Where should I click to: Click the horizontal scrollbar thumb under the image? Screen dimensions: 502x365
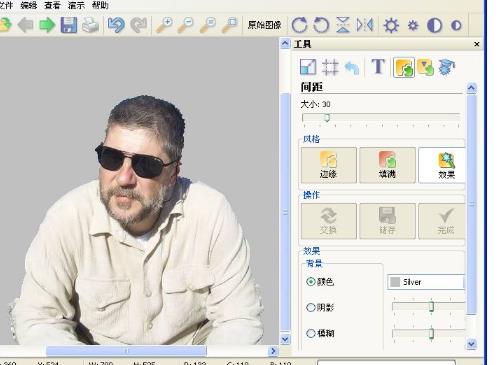coord(126,351)
